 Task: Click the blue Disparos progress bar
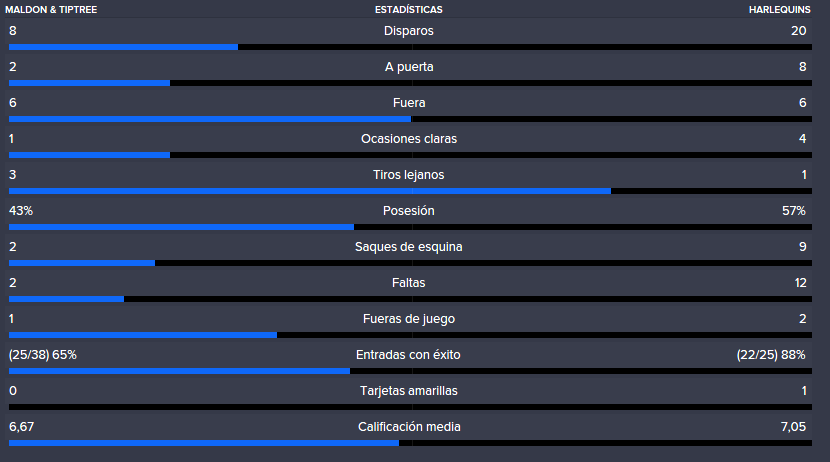pyautogui.click(x=123, y=47)
